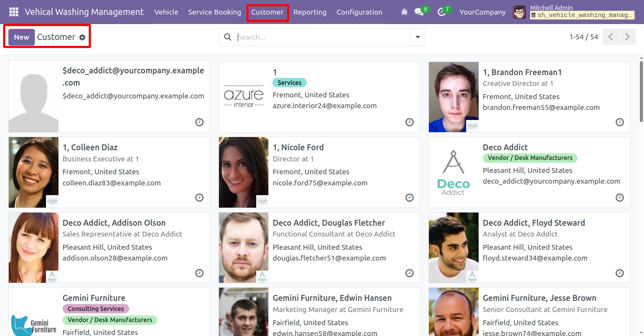Click Vehical Washing Management app title
Viewport: 644px width, 336px height.
(84, 12)
